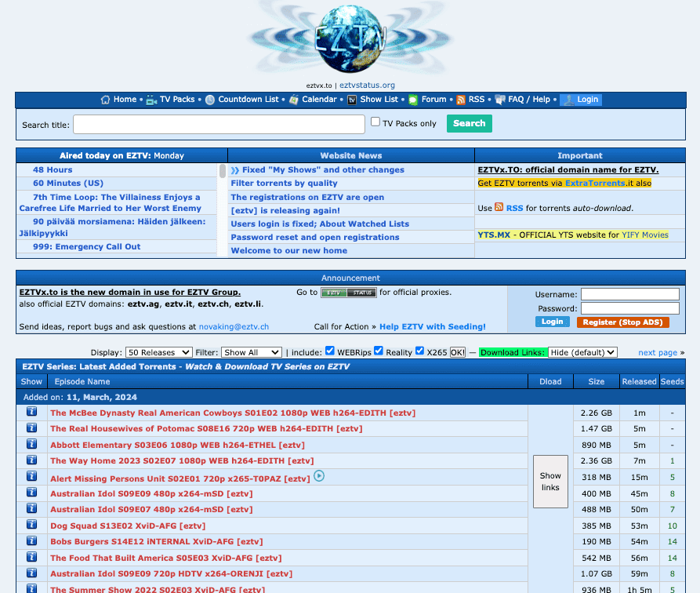Viewport: 700px width, 593px height.
Task: Open the Download Links Hide (default) dropdown
Action: tap(582, 352)
